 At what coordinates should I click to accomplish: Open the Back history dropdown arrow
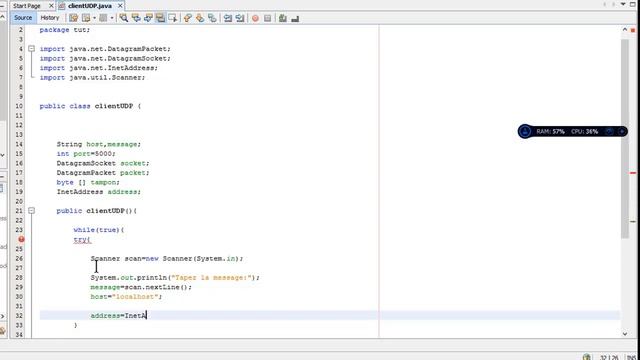[94, 18]
